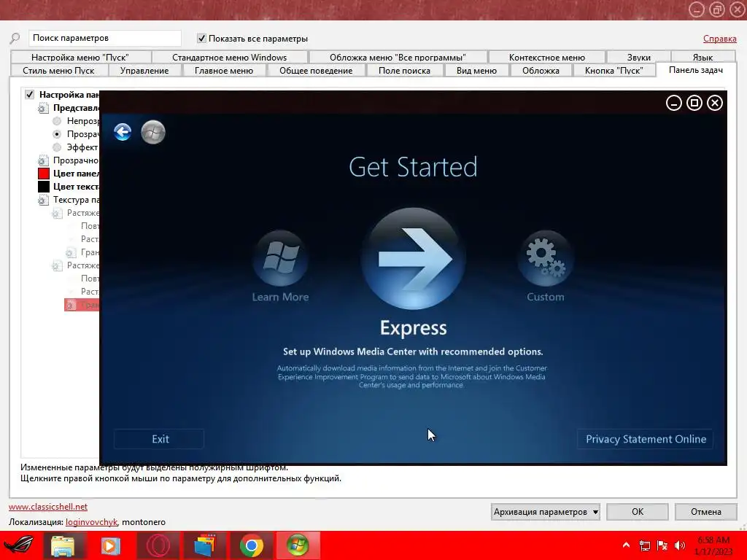Open the Управление tab
The height and width of the screenshot is (560, 747).
point(144,71)
